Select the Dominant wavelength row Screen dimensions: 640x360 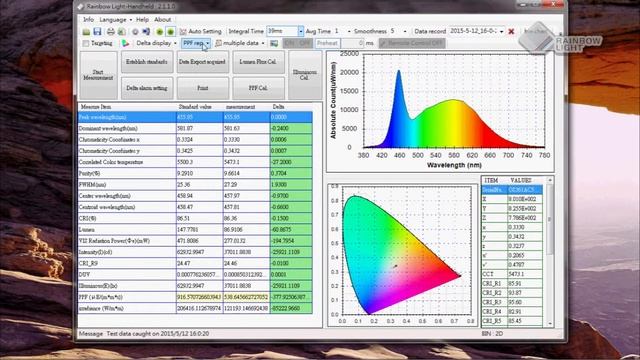click(195, 129)
